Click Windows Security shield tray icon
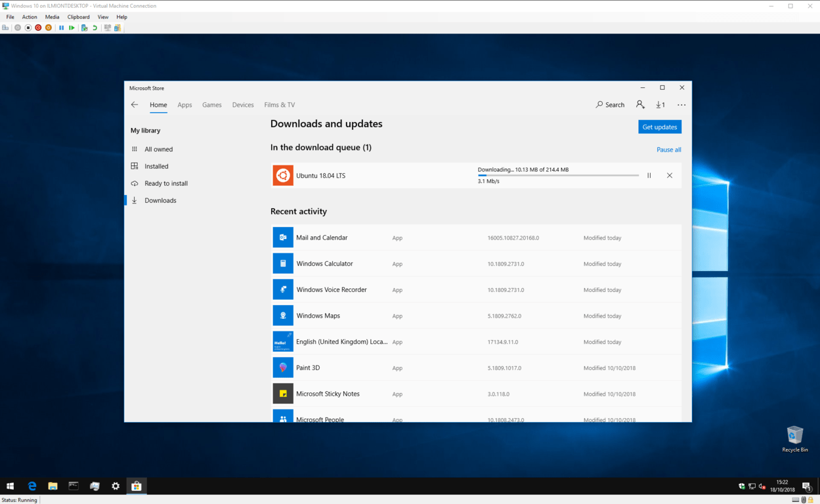This screenshot has height=504, width=820. 742,486
